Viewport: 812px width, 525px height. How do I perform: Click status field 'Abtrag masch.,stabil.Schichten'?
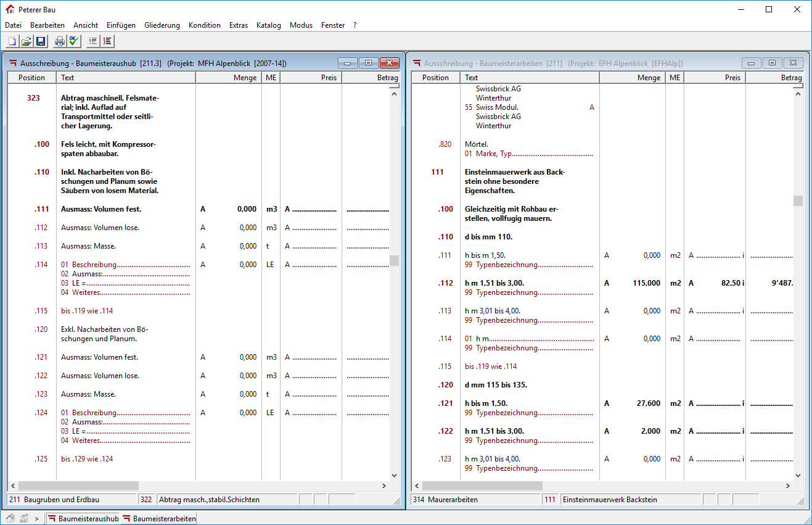[228, 500]
